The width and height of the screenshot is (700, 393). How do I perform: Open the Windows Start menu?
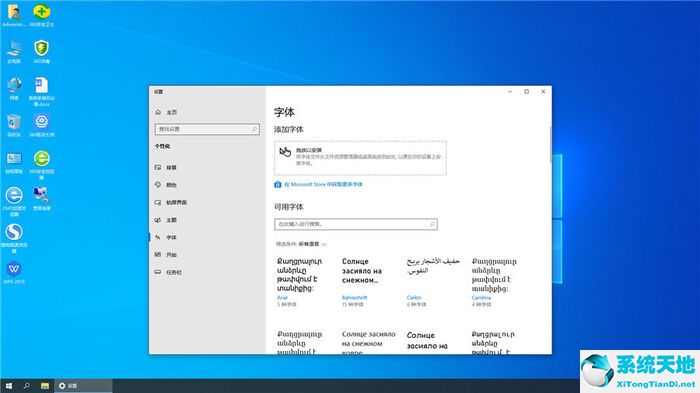(x=9, y=386)
